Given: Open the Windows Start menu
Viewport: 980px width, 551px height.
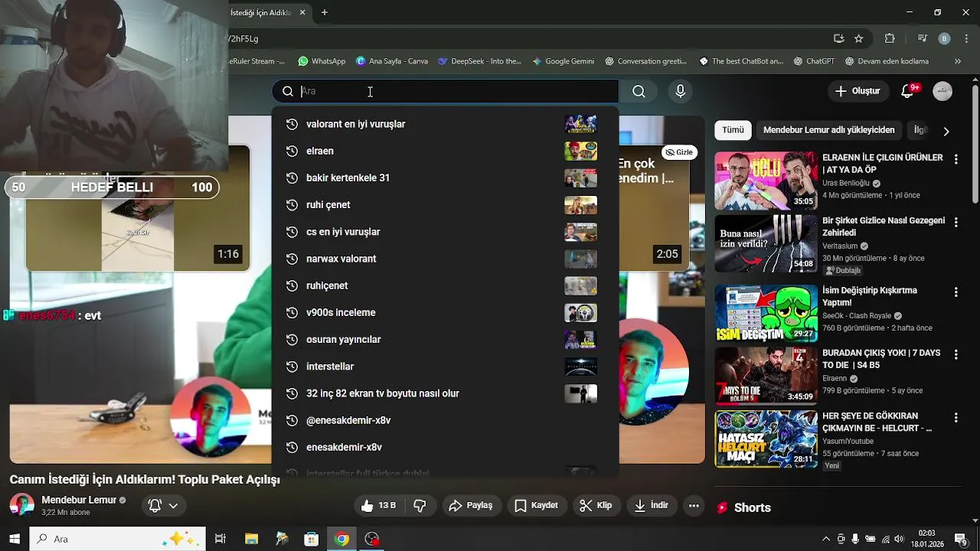Looking at the screenshot, I should click(14, 539).
